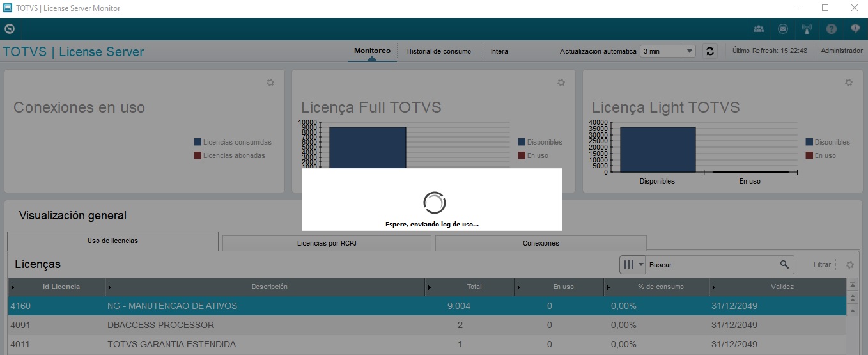
Task: Open the Licença Light TOTVS panel gear
Action: (849, 83)
